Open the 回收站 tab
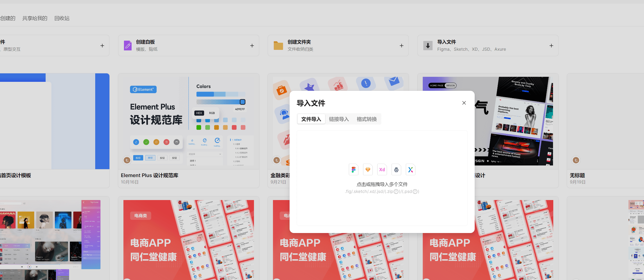 [62, 18]
